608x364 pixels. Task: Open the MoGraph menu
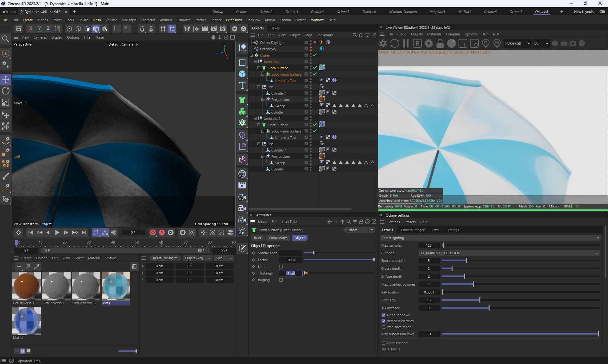tap(129, 20)
